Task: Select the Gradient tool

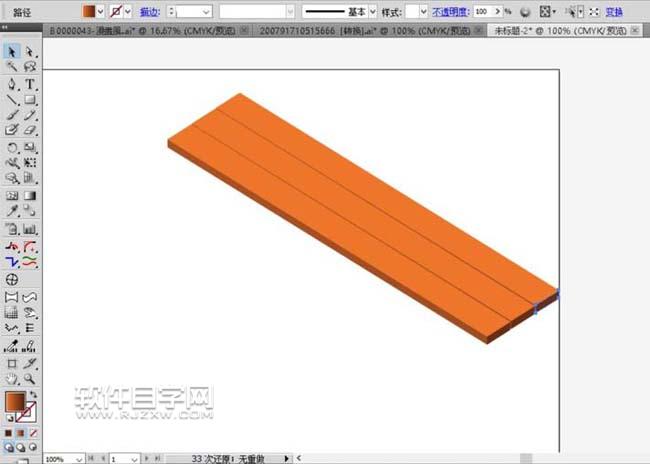Action: point(29,195)
